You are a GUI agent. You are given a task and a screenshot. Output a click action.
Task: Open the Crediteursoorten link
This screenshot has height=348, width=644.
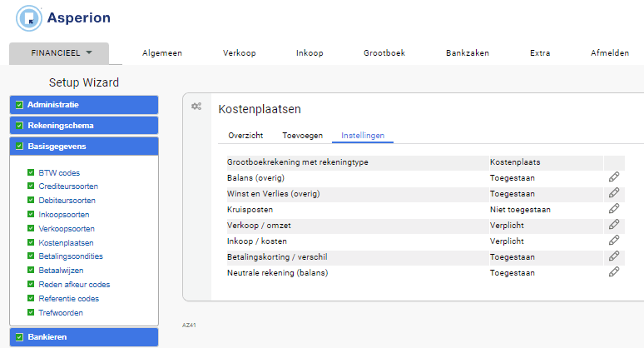(68, 186)
